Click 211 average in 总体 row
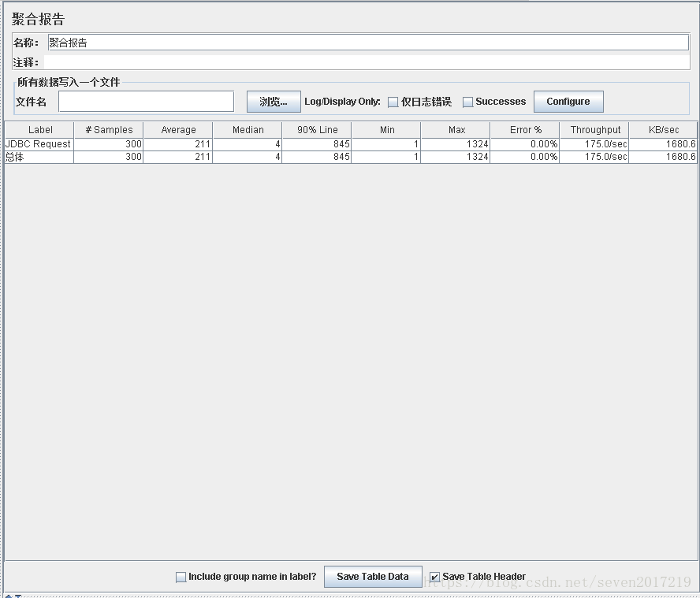The height and width of the screenshot is (598, 700). [178, 157]
